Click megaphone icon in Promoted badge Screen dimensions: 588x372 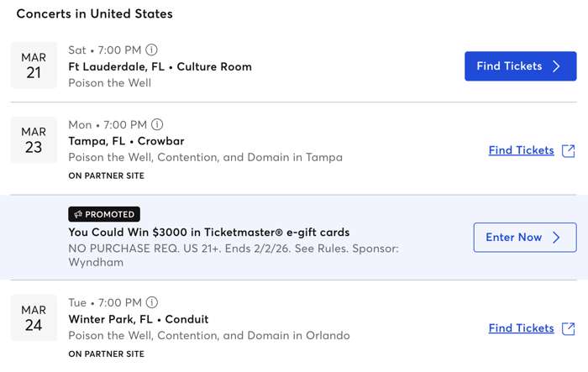click(x=78, y=214)
